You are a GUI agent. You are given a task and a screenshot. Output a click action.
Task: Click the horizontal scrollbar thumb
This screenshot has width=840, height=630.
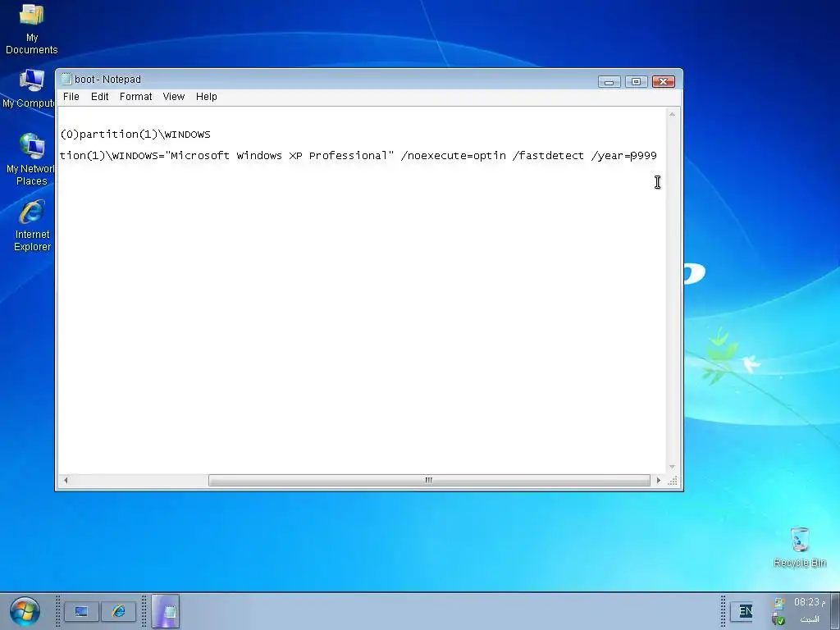429,481
